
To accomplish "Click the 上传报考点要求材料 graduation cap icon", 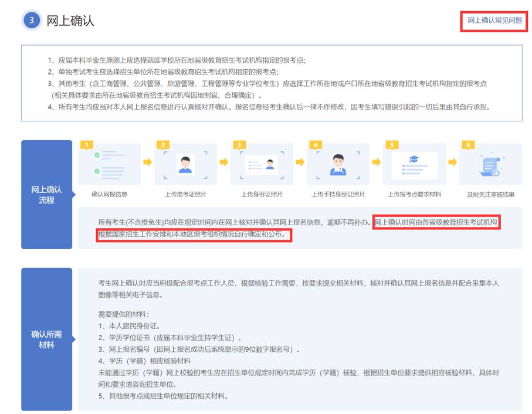I will pyautogui.click(x=414, y=164).
